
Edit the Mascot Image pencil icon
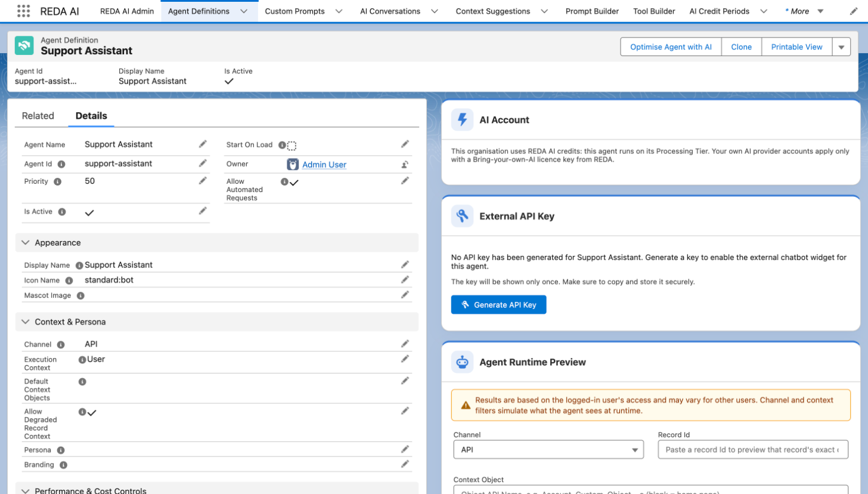point(405,295)
